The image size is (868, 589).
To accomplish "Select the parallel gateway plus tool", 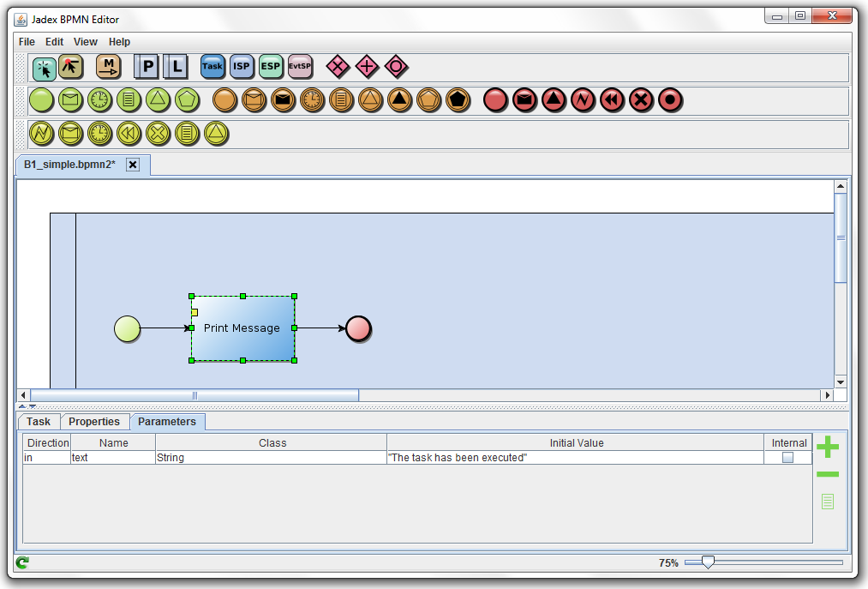I will (367, 66).
